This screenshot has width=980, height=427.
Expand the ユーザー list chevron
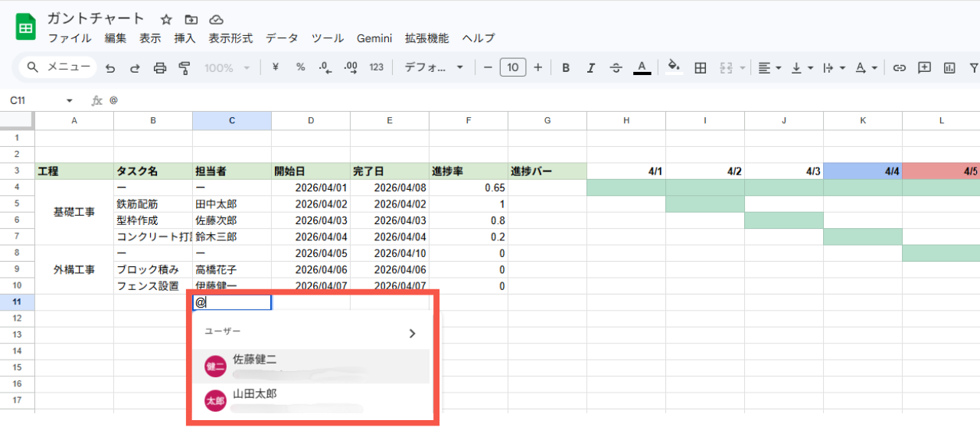pyautogui.click(x=412, y=334)
